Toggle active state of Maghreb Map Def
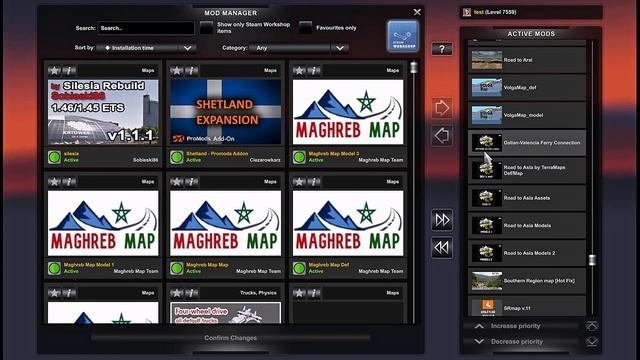 299,268
